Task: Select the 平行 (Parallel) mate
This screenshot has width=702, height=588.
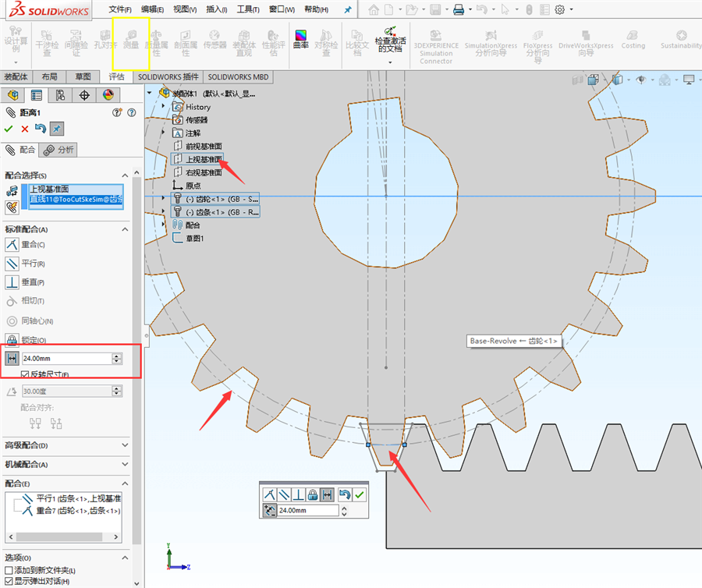Action: (12, 263)
